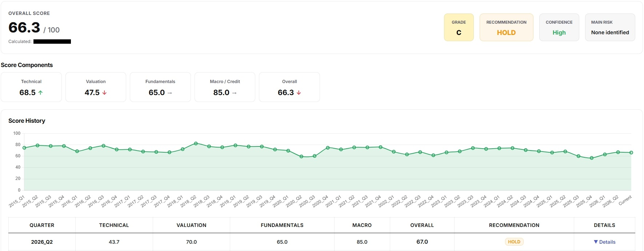The width and height of the screenshot is (644, 251).
Task: Select the Current data point on the chart
Action: coord(631,153)
